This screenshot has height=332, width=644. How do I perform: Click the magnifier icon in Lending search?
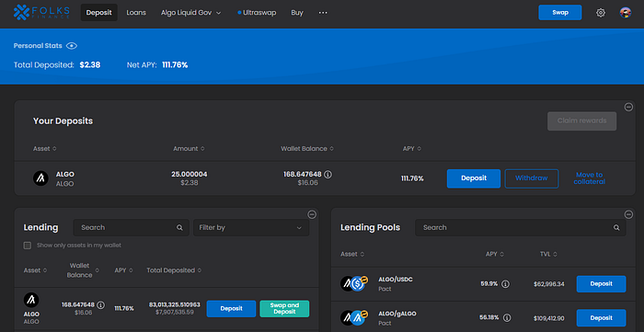click(179, 227)
